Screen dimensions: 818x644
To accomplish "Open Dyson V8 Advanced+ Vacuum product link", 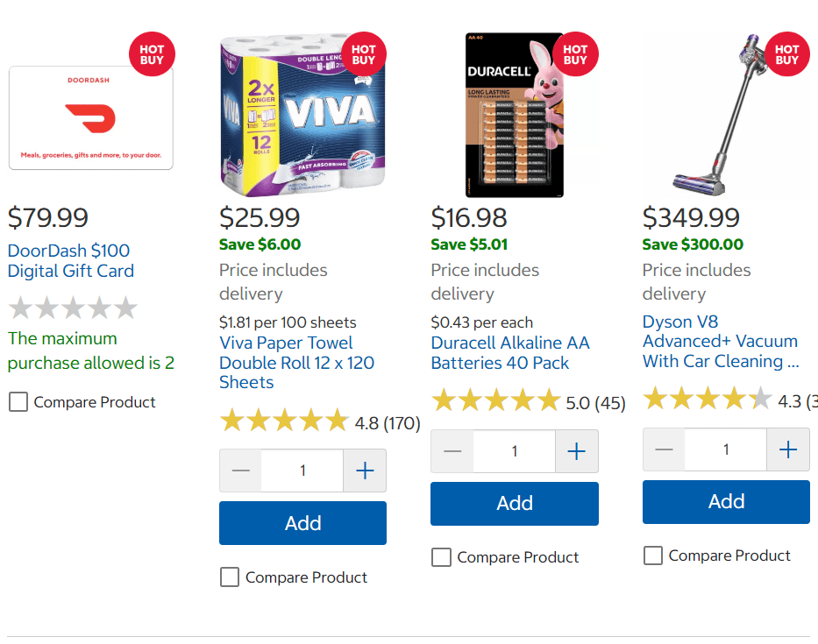I will point(721,342).
